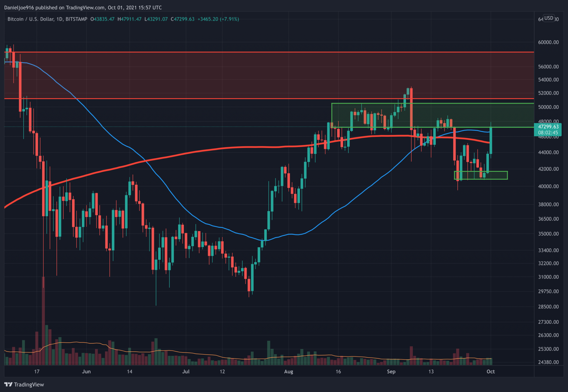Click the Danieljoe916 publisher header text
Viewport: 568px width, 392px height.
[x=83, y=8]
